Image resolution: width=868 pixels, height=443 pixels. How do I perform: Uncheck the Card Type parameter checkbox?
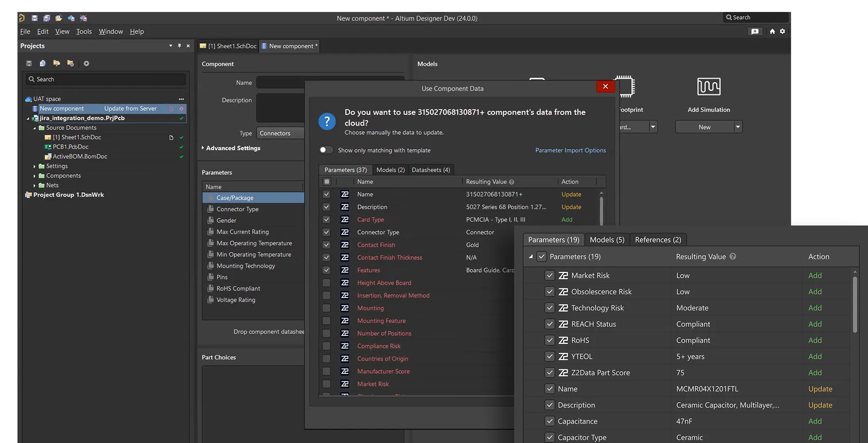point(326,219)
